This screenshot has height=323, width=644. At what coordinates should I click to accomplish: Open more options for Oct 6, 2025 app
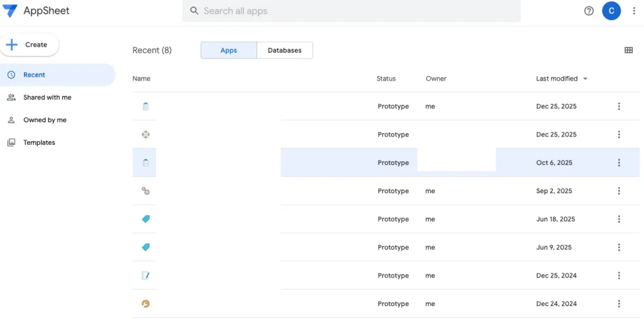619,162
